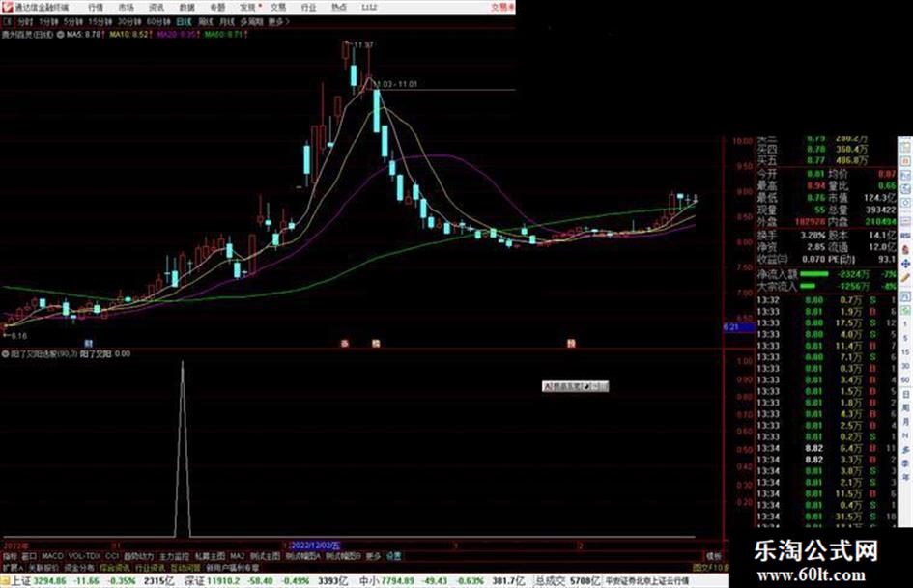Switch sub-chart to MACD indicator
This screenshot has height=588, width=913.
52,556
